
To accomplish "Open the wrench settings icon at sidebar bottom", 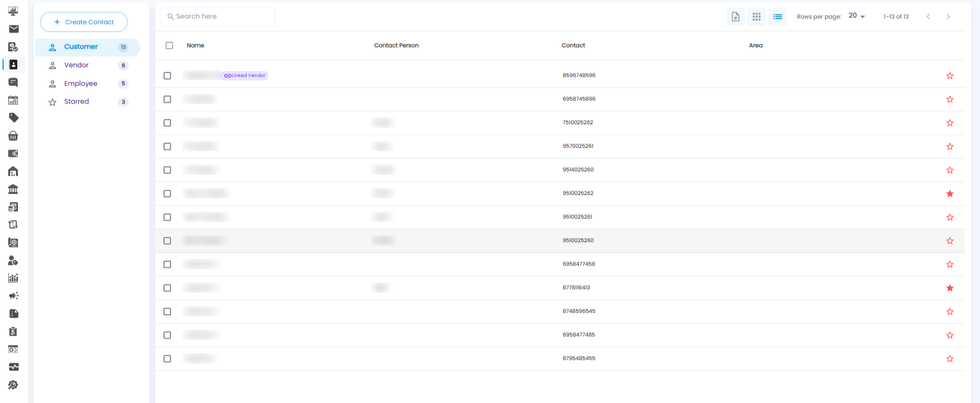I will 13,385.
